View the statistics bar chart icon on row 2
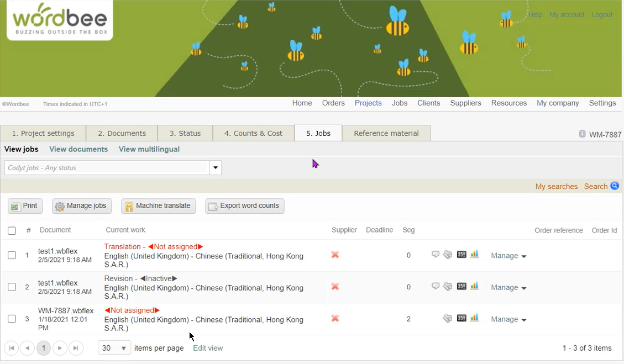This screenshot has height=364, width=624. click(x=474, y=287)
